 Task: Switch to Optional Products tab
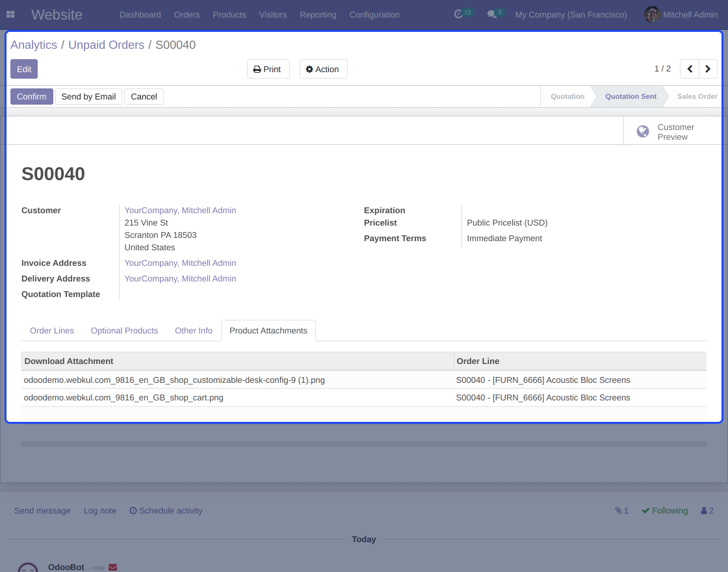click(124, 331)
